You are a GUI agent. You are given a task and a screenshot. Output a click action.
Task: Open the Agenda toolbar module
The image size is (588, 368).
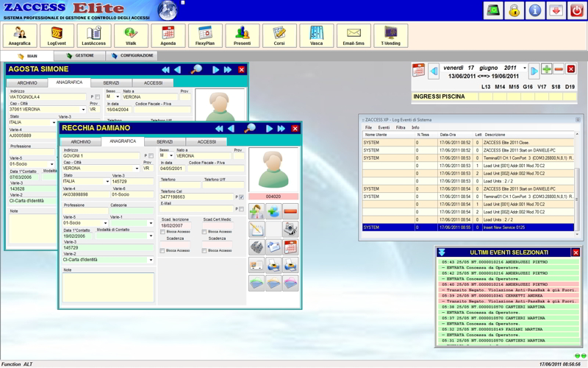pyautogui.click(x=168, y=35)
